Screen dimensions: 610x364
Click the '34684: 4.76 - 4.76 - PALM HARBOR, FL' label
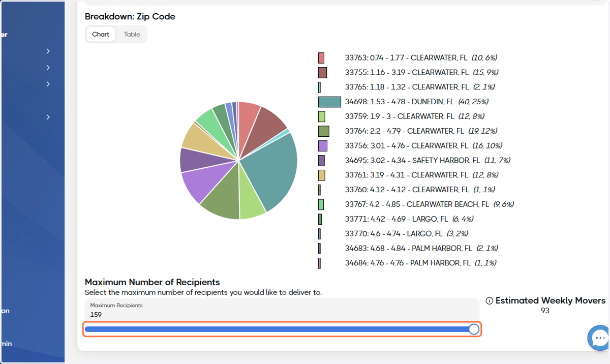click(409, 263)
